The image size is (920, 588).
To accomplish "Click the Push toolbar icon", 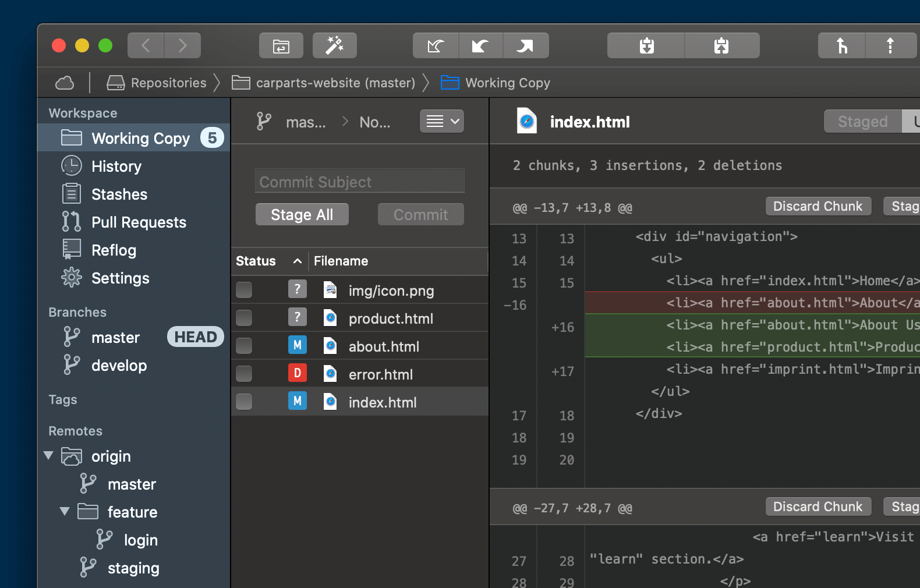I will pyautogui.click(x=525, y=46).
